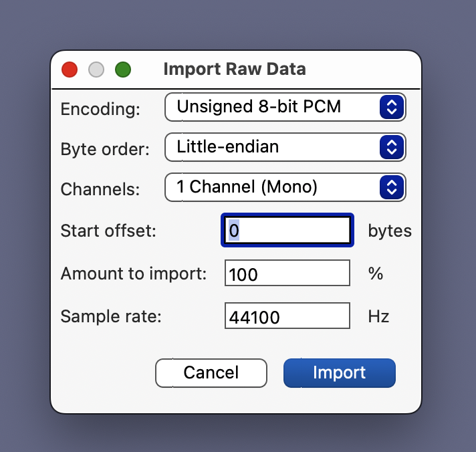The height and width of the screenshot is (452, 476).
Task: Select the Sample rate field showing 44100
Action: coord(287,316)
